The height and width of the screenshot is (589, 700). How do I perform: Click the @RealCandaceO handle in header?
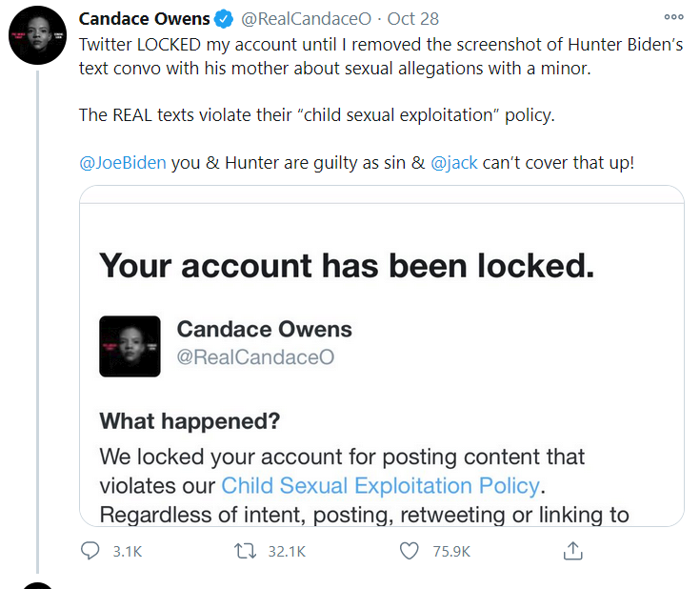click(x=307, y=19)
